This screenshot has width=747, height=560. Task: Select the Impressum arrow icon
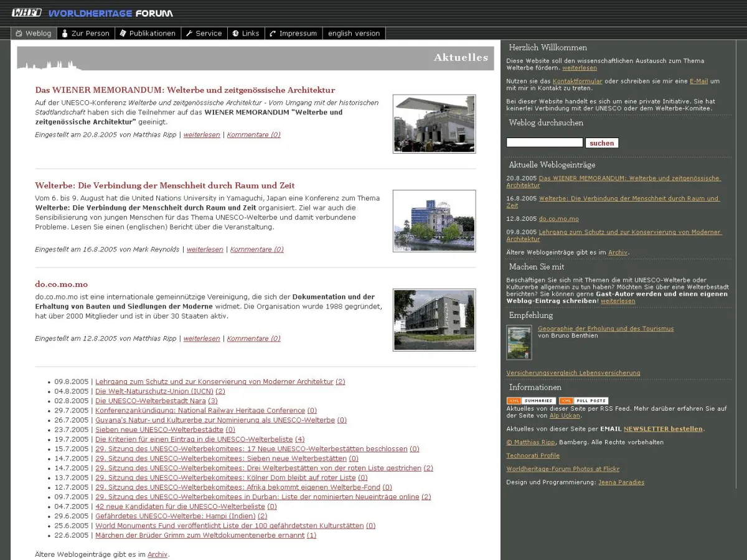click(x=272, y=34)
